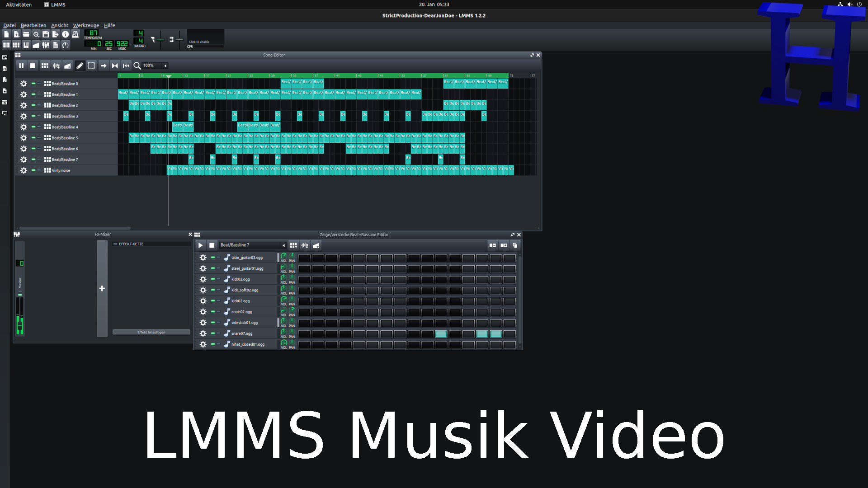Viewport: 868px width, 488px height.
Task: Click the master volume slider
Action: pyautogui.click(x=160, y=39)
